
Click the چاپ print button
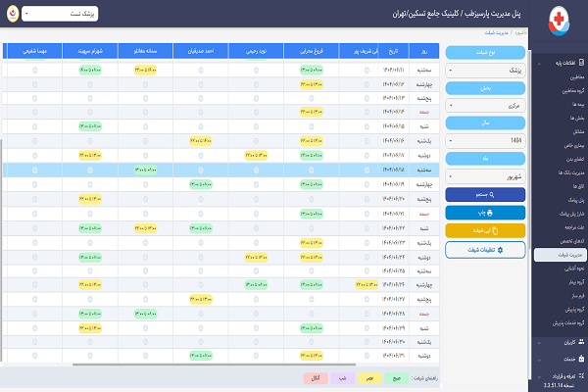click(485, 213)
